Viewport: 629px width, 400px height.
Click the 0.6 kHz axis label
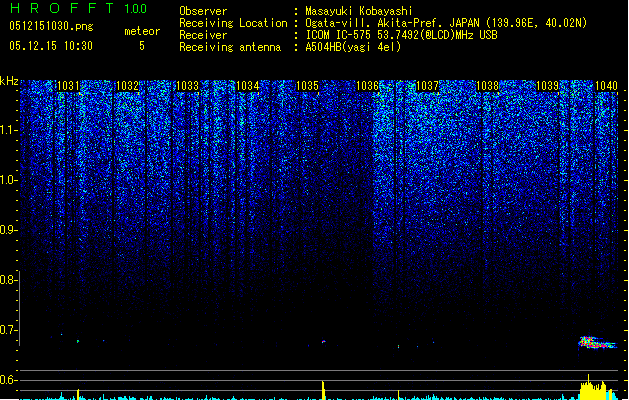coord(8,380)
